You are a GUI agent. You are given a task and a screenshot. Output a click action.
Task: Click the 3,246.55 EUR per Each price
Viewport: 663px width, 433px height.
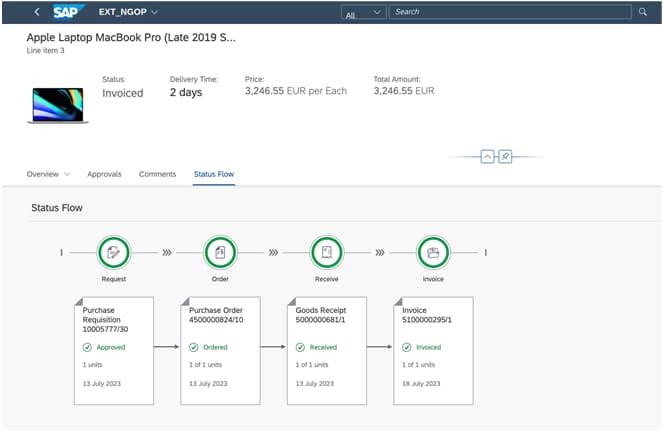tap(296, 91)
